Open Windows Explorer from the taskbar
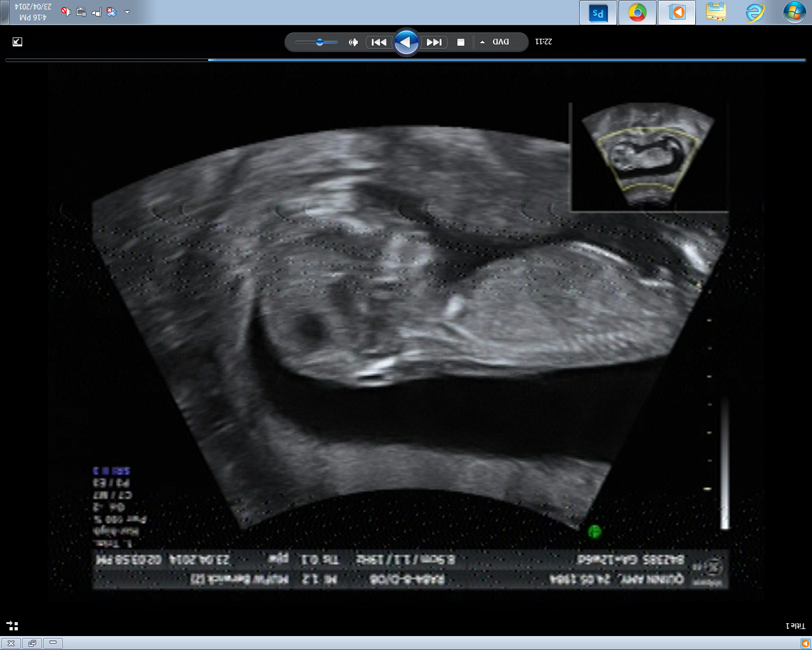This screenshot has width=812, height=650. (x=716, y=13)
